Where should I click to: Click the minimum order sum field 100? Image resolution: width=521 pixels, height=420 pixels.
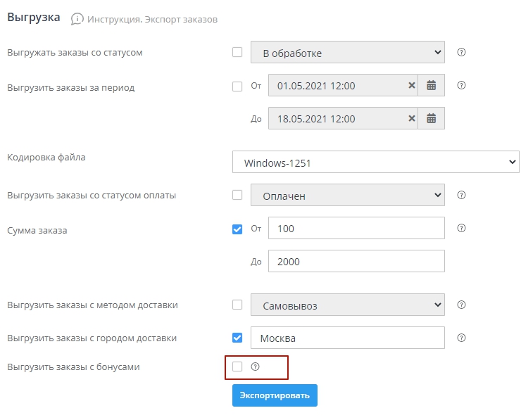click(x=356, y=228)
